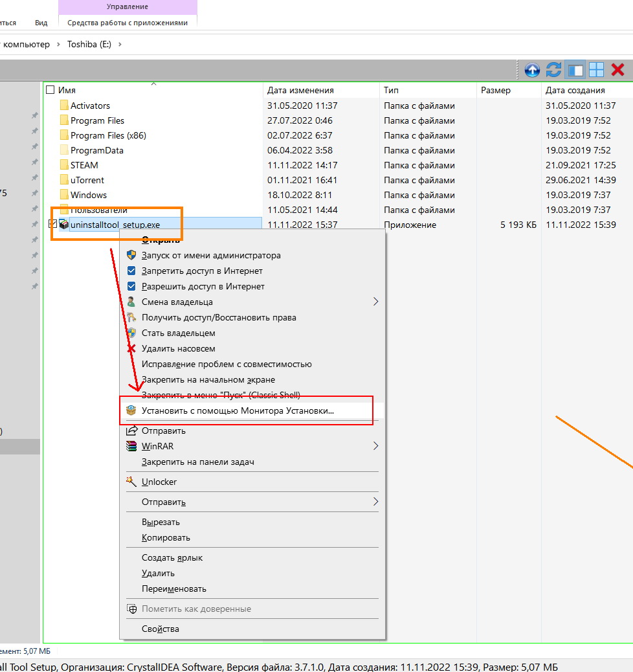Expand the Смена владельца submenu arrow
The width and height of the screenshot is (633, 672).
[x=375, y=302]
